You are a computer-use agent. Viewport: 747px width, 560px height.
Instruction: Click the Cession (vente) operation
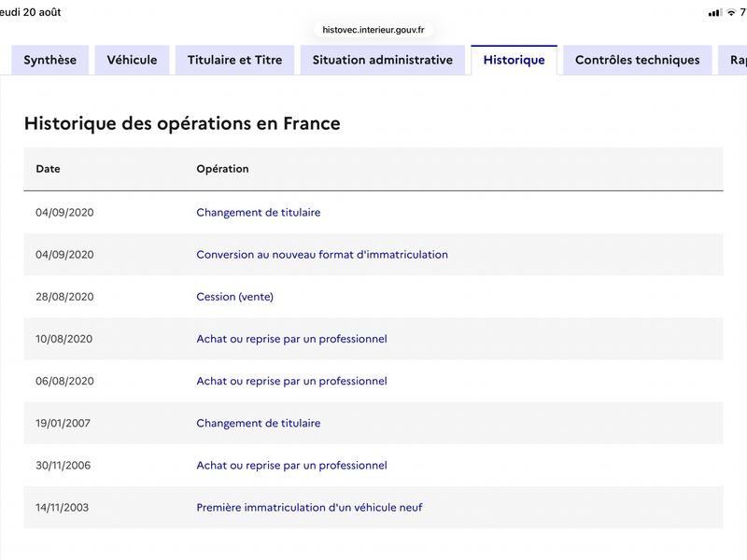point(235,297)
